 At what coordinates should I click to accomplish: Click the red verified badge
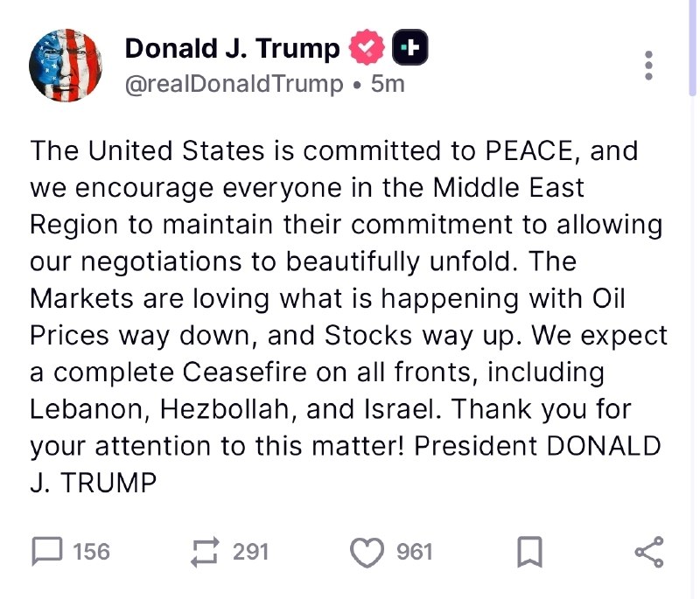point(367,47)
